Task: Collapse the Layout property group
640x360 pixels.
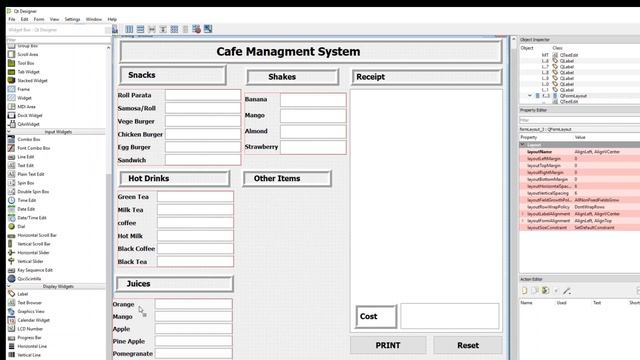Action: point(522,145)
